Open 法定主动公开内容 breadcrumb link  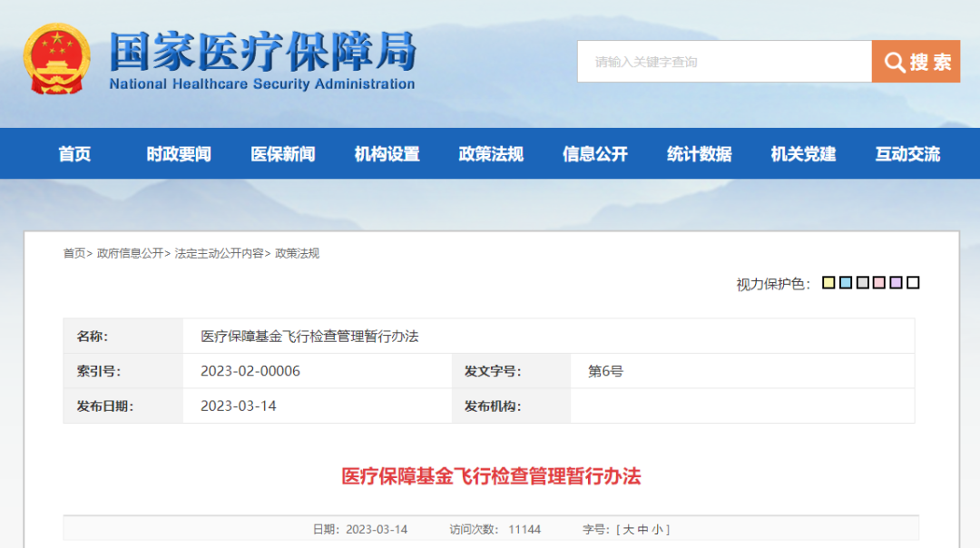[219, 253]
